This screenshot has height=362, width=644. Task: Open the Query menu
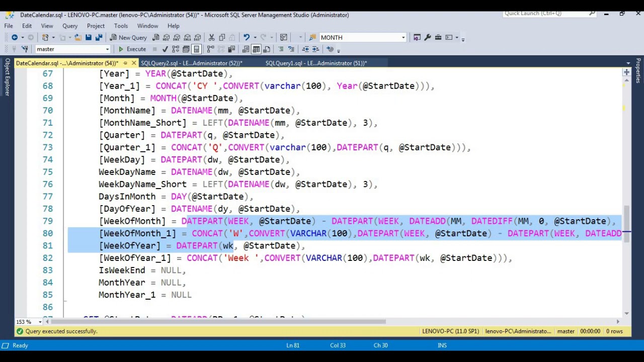pos(70,26)
